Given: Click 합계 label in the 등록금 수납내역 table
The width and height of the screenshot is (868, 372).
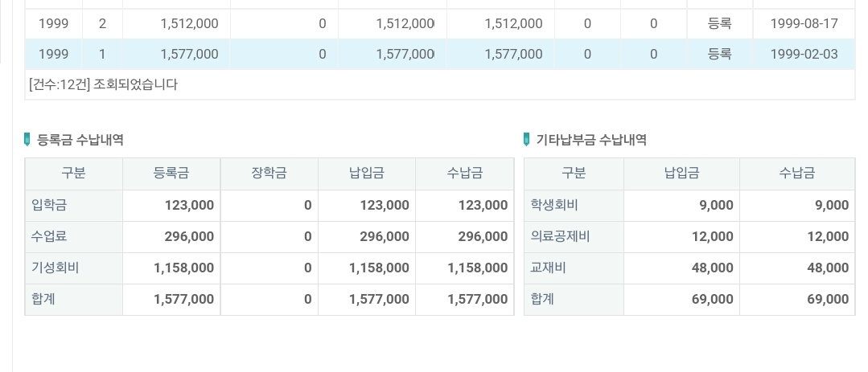Looking at the screenshot, I should (x=43, y=299).
